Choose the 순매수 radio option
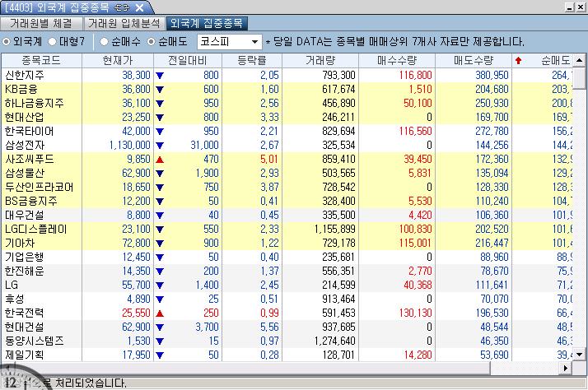The image size is (588, 390). (104, 41)
